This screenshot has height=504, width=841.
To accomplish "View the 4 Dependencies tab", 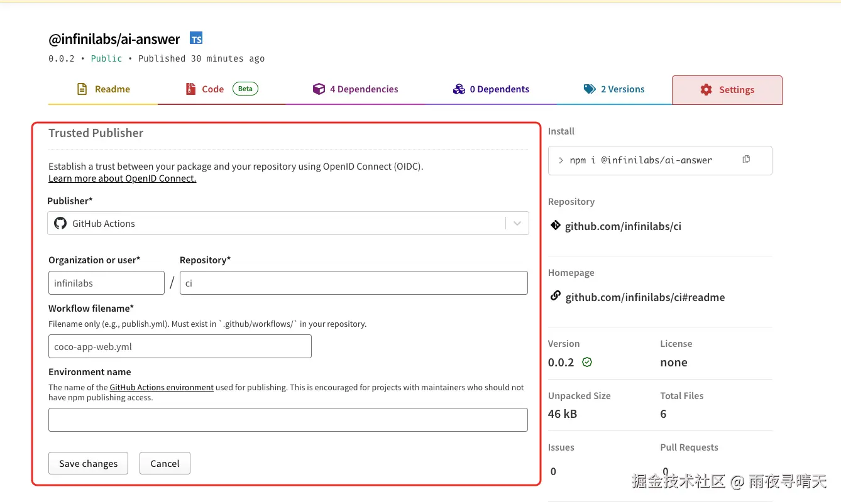I will 355,89.
